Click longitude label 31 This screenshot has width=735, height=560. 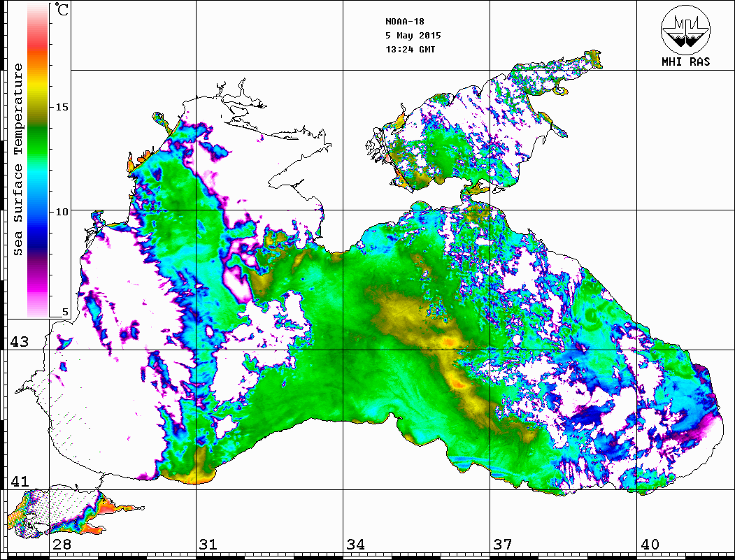(208, 544)
